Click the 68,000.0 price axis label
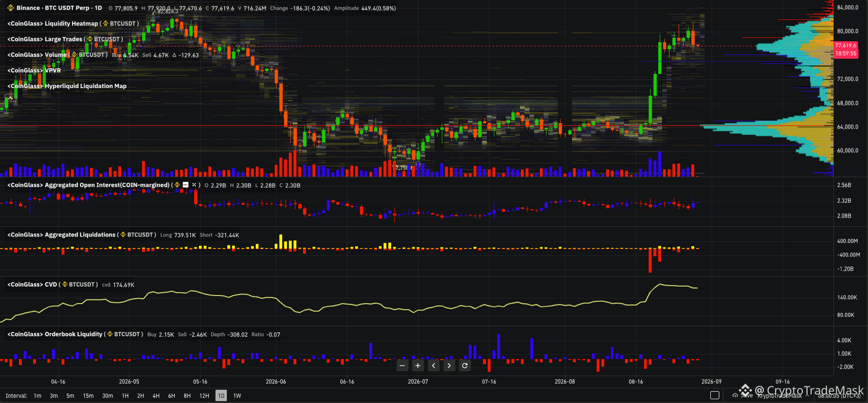Image resolution: width=868 pixels, height=403 pixels. (x=848, y=103)
